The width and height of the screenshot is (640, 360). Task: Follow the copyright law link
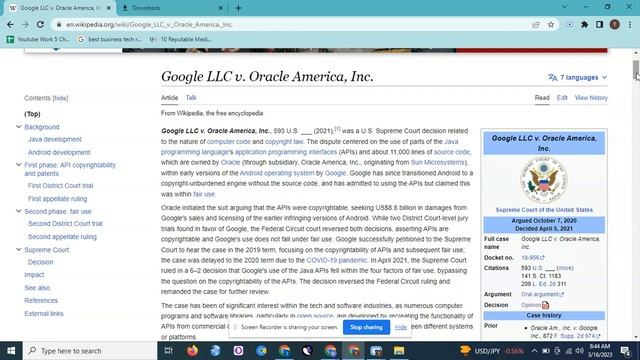pyautogui.click(x=284, y=142)
